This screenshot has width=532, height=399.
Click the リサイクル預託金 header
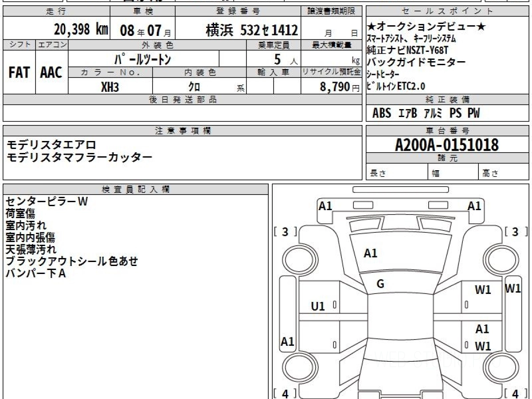332,72
